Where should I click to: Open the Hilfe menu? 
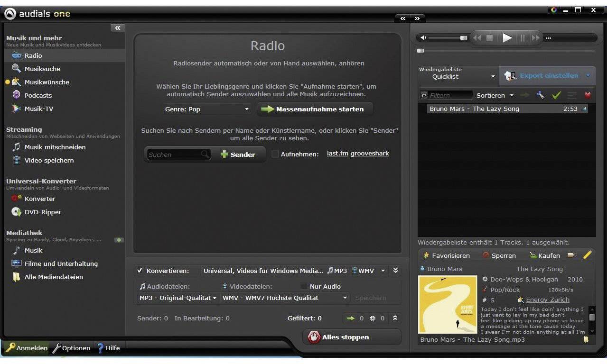[108, 348]
